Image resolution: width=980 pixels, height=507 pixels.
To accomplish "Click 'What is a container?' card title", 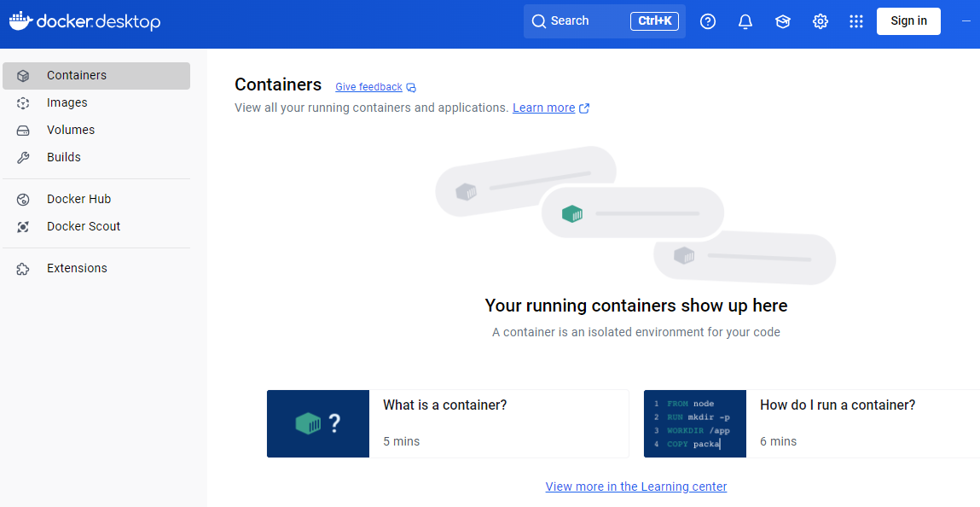I will click(445, 405).
